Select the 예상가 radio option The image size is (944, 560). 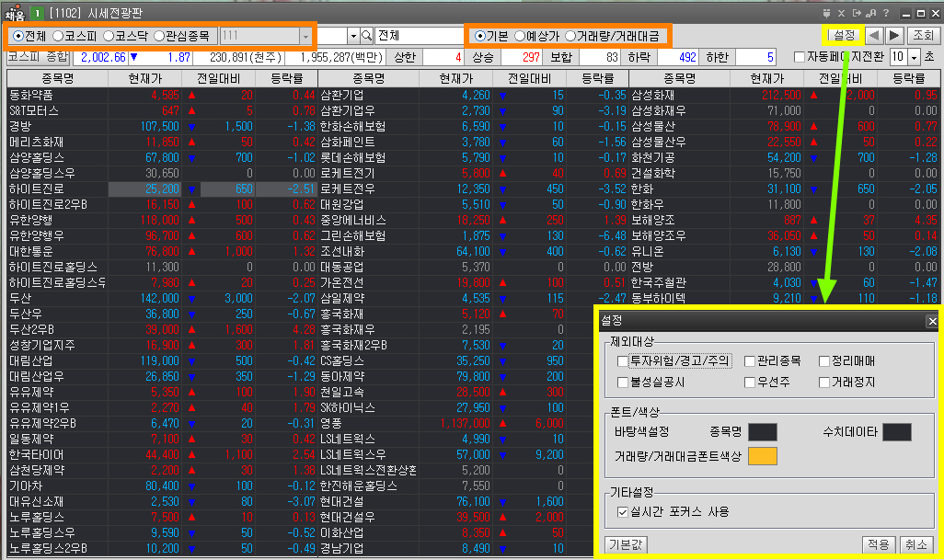tap(521, 36)
